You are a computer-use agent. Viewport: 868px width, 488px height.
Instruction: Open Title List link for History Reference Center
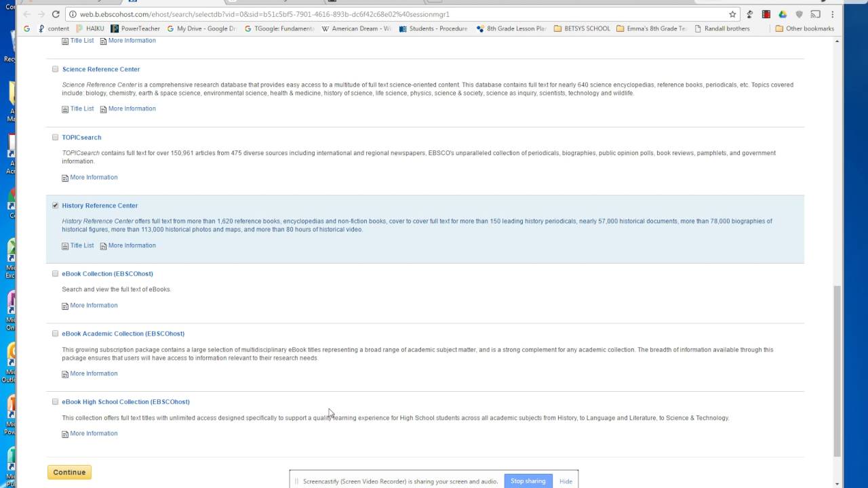coord(82,245)
